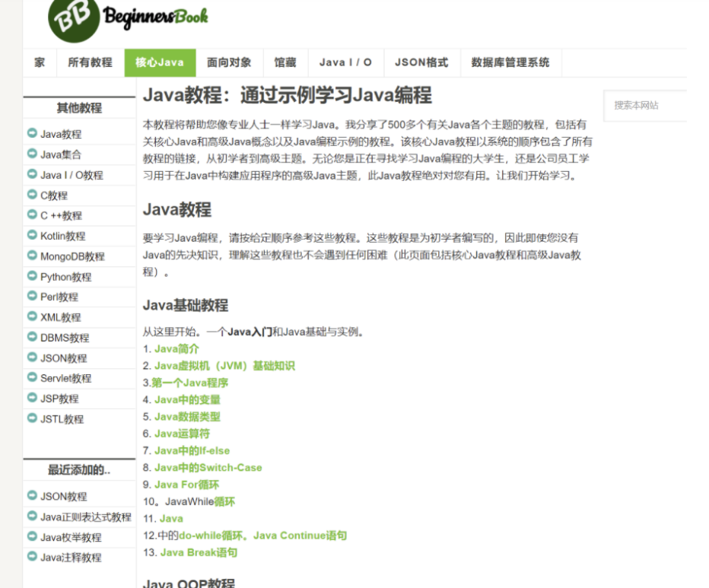Image resolution: width=709 pixels, height=588 pixels.
Task: Click the bullet icon beside Java I / O教程
Action: [32, 173]
